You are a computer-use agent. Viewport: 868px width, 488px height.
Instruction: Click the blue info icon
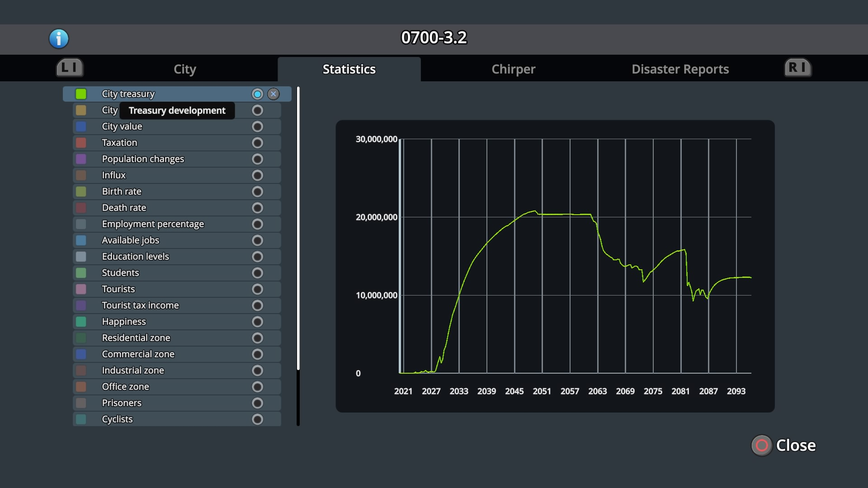click(x=59, y=39)
